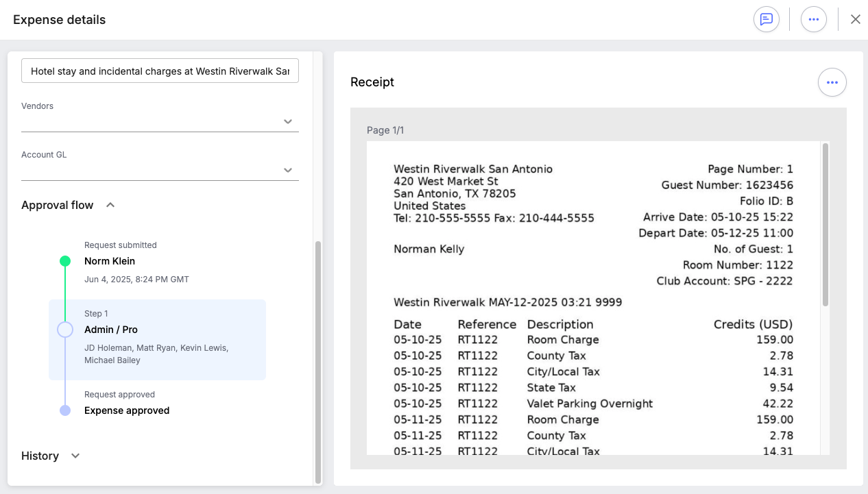This screenshot has height=494, width=868.
Task: Click the Page 1/1 label
Action: [386, 130]
